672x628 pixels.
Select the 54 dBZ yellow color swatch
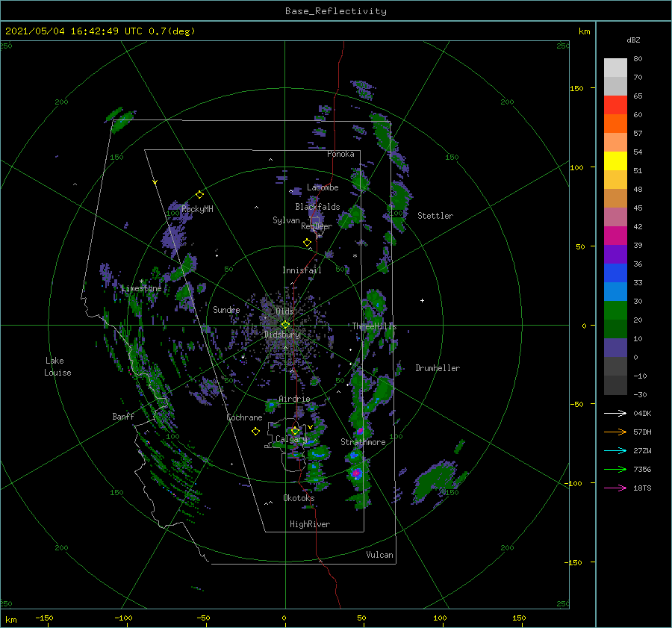coord(615,161)
